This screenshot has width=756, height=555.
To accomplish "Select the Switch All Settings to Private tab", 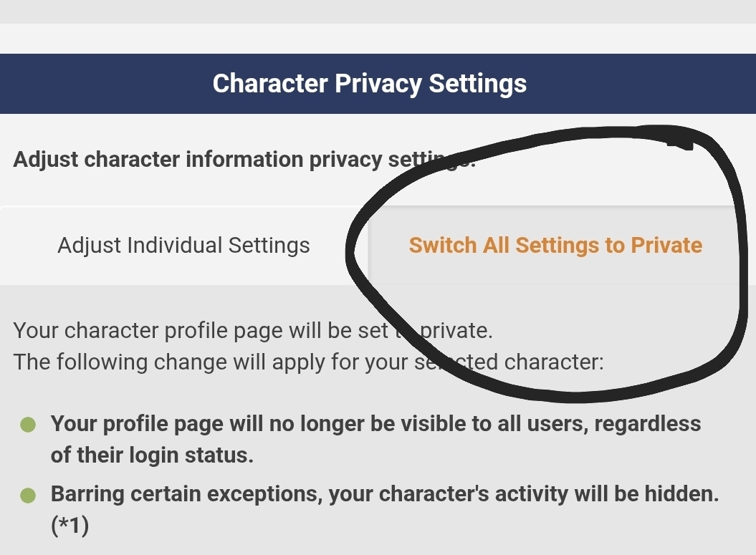I will (555, 246).
